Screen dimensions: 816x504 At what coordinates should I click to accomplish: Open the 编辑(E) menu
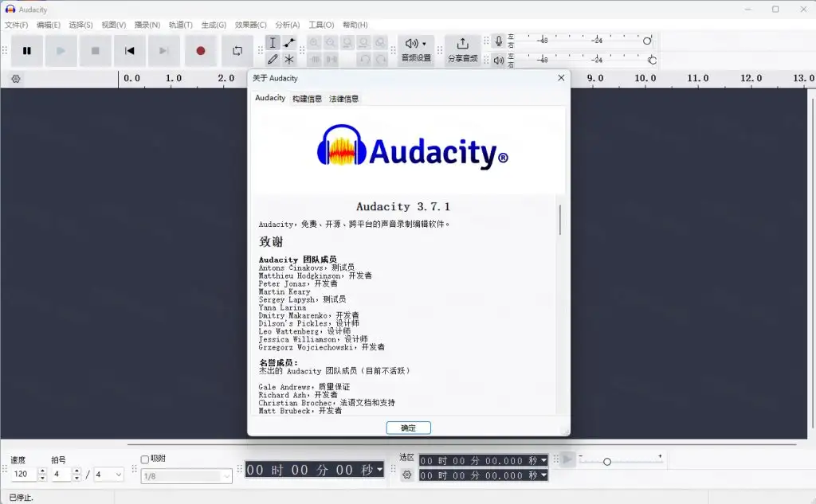49,25
